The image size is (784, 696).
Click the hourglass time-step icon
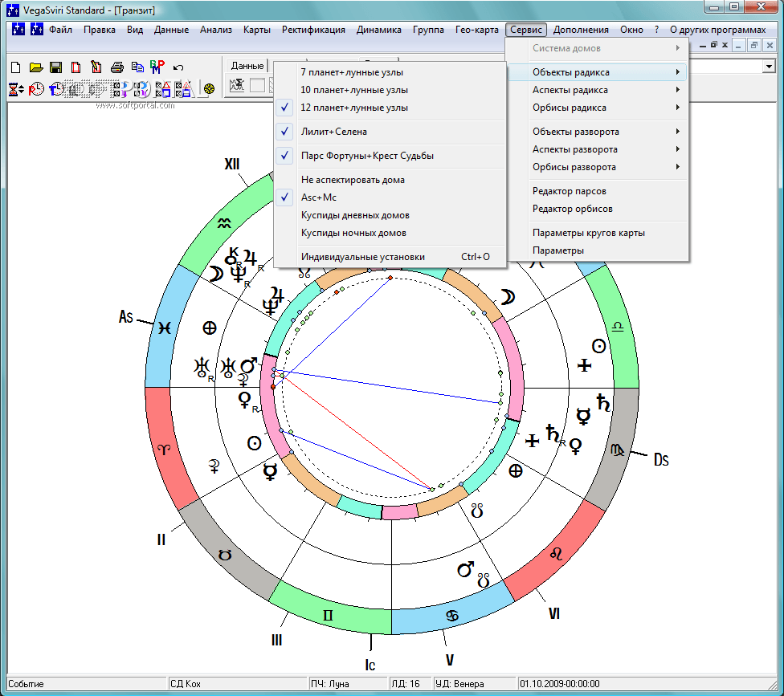[x=16, y=89]
